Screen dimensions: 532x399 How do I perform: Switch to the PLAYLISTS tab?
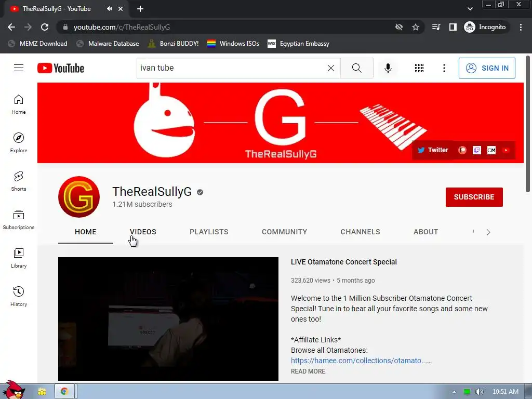[x=209, y=232]
